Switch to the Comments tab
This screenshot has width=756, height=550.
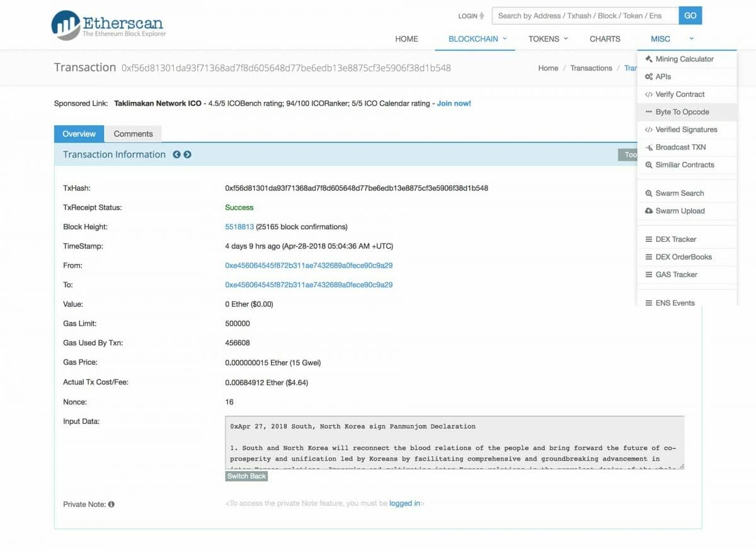click(x=133, y=134)
